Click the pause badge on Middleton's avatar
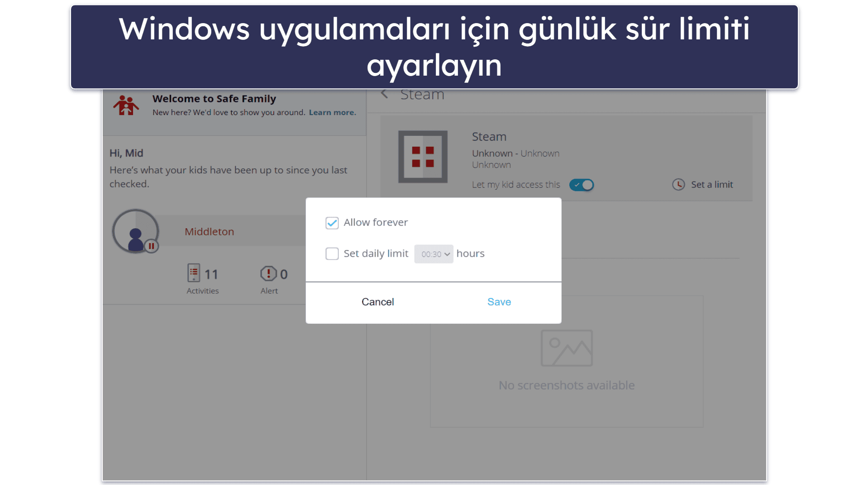The image size is (868, 485). pos(152,246)
